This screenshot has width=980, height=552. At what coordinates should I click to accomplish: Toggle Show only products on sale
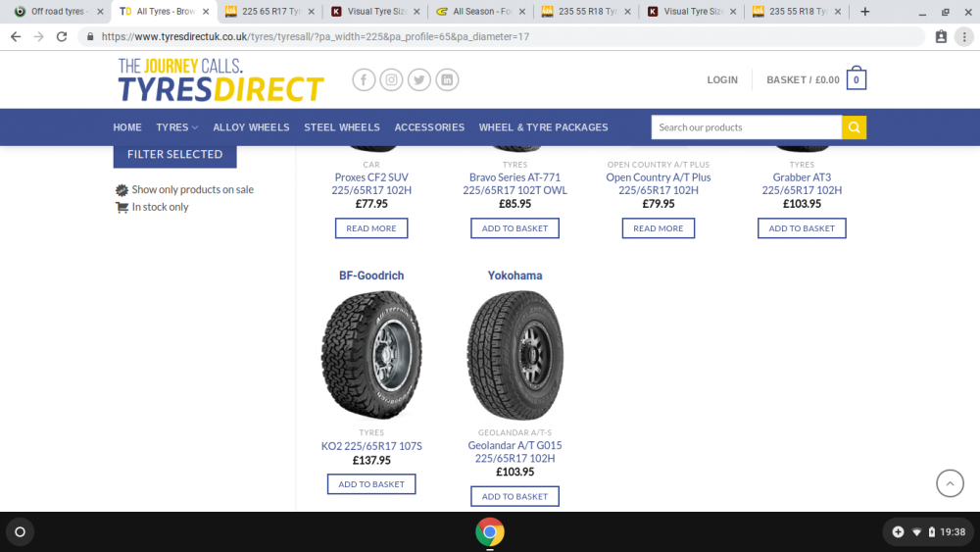[x=184, y=189]
